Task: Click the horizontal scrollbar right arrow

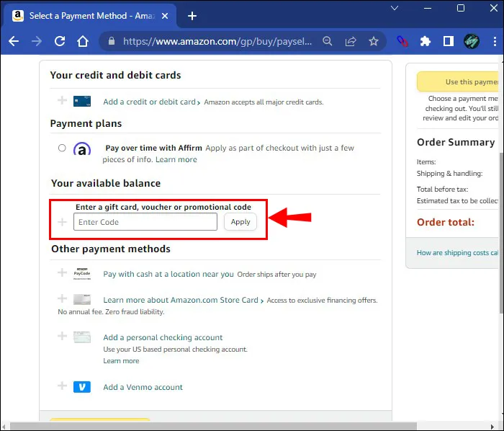Action: tap(492, 427)
